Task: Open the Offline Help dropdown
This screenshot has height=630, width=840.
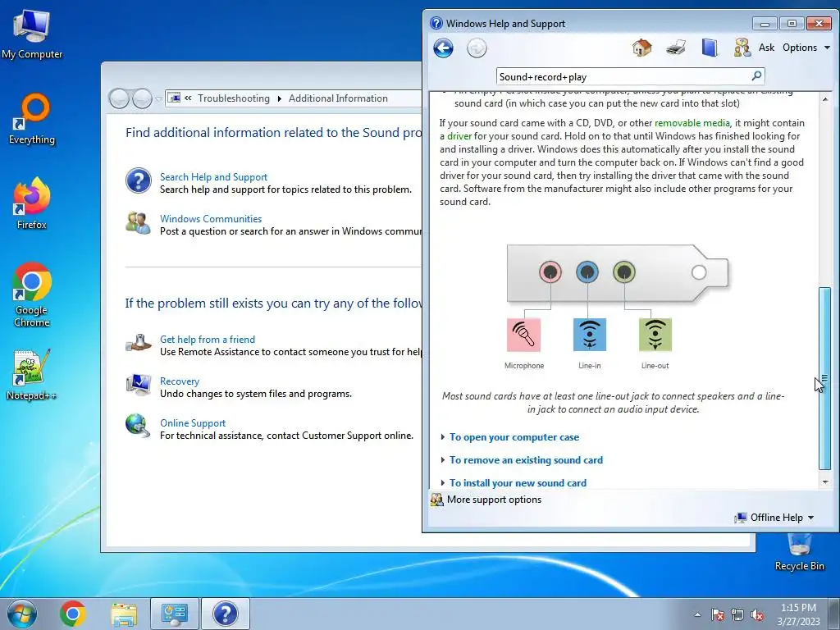Action: [774, 518]
